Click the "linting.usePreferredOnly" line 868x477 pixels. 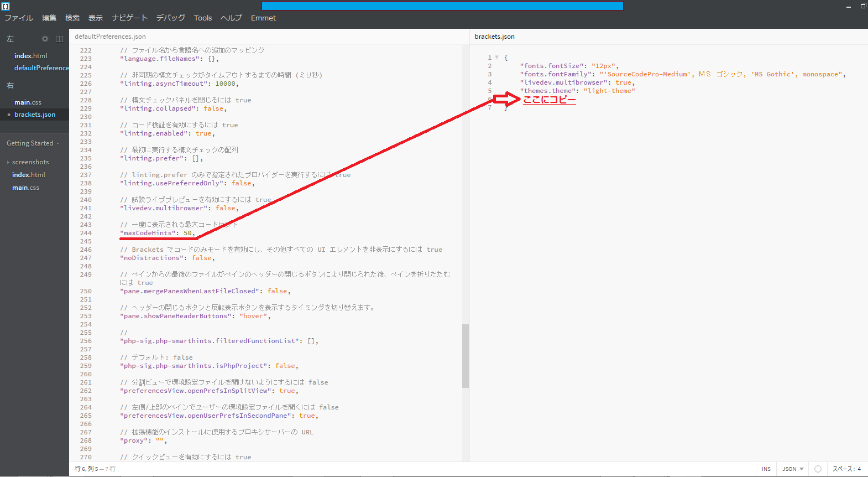coord(187,183)
